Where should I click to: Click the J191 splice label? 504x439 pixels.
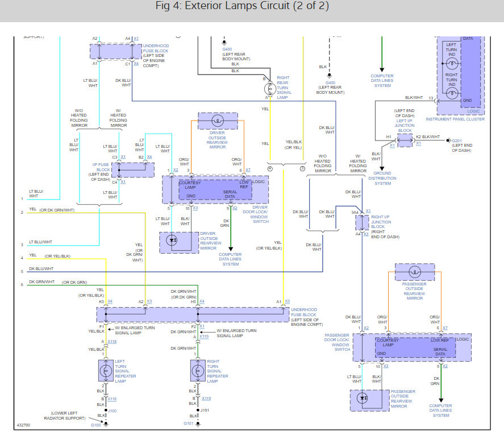(x=205, y=410)
